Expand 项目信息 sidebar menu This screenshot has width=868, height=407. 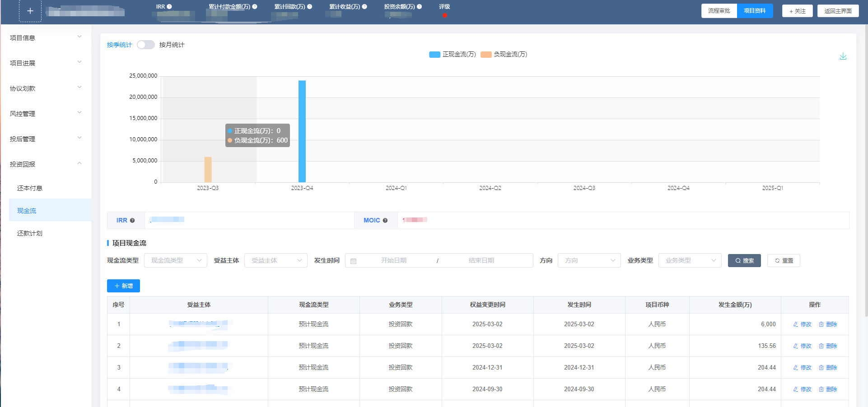pos(46,38)
